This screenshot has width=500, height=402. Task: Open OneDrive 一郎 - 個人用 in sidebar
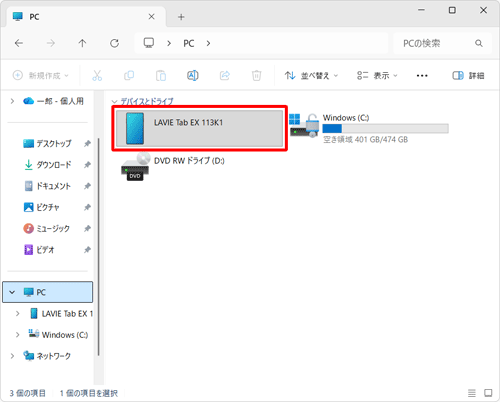(53, 101)
